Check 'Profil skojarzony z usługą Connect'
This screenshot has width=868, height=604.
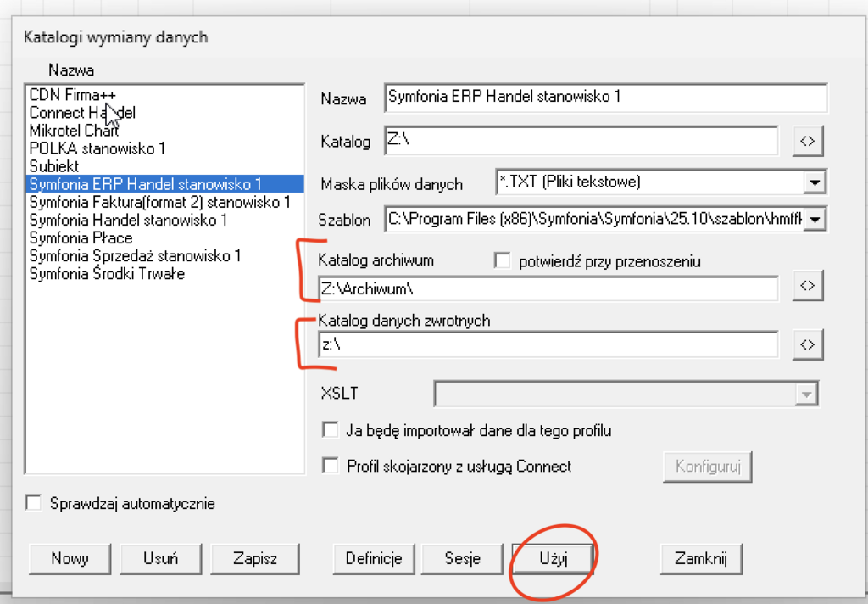(331, 466)
